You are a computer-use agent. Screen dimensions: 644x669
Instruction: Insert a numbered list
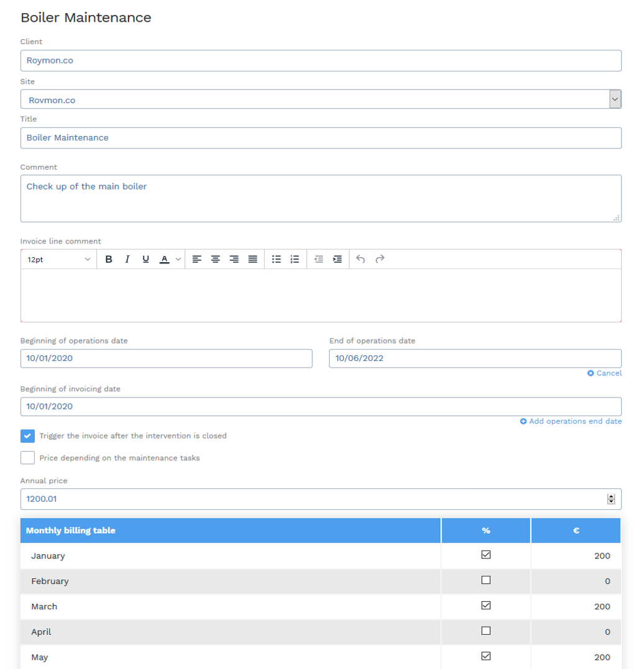click(295, 259)
